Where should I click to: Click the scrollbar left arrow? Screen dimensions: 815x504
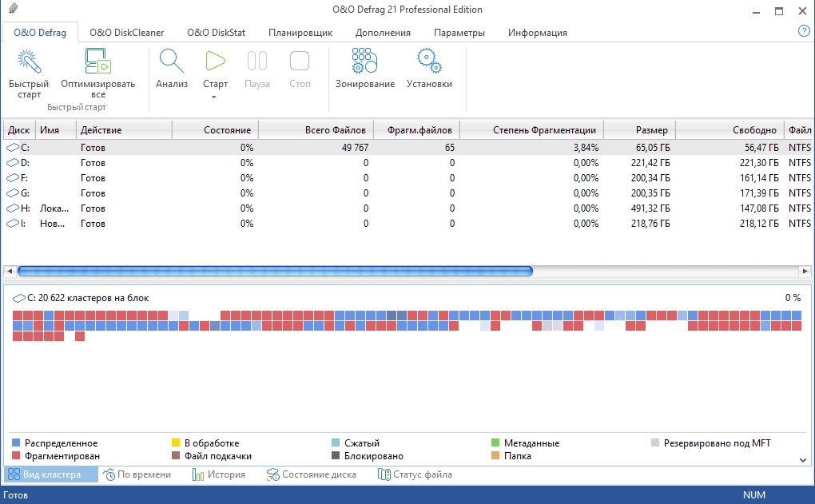tap(10, 271)
